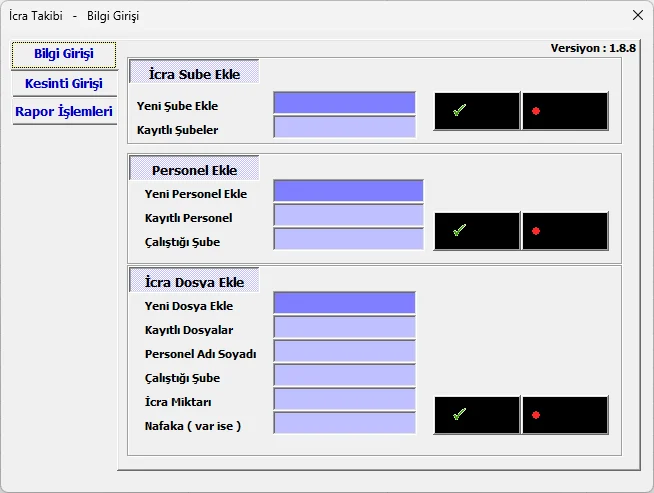Select Çalıştığı Şube field under Personel Ekle

point(348,239)
